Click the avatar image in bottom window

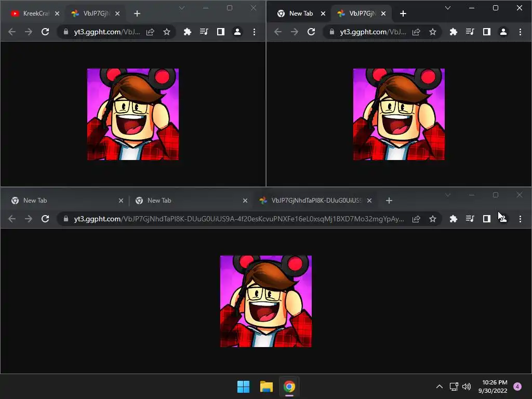click(266, 301)
